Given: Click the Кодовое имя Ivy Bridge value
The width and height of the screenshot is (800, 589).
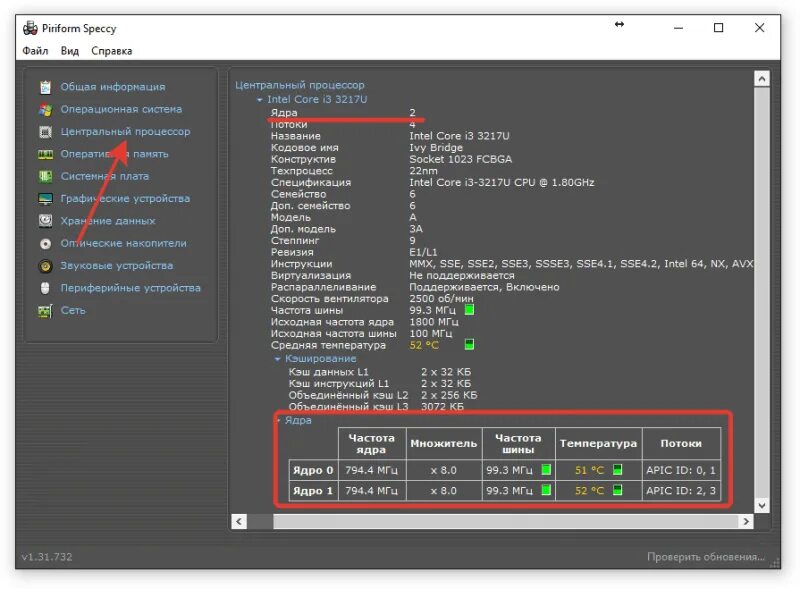Looking at the screenshot, I should pyautogui.click(x=436, y=148).
